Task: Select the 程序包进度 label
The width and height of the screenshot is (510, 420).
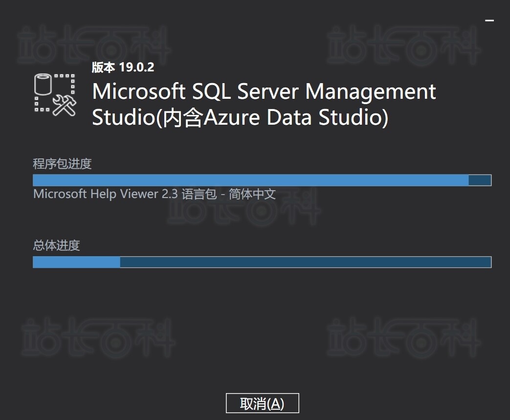Action: (x=62, y=164)
